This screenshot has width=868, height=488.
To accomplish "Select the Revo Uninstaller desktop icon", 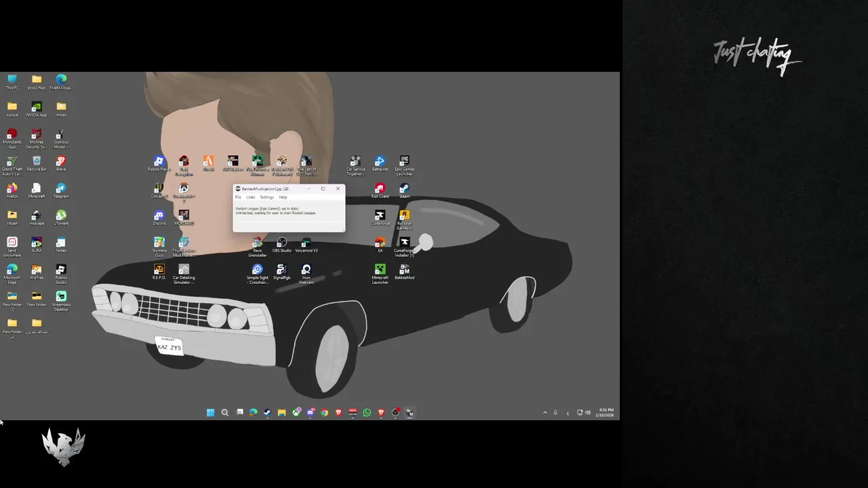I will tap(257, 247).
